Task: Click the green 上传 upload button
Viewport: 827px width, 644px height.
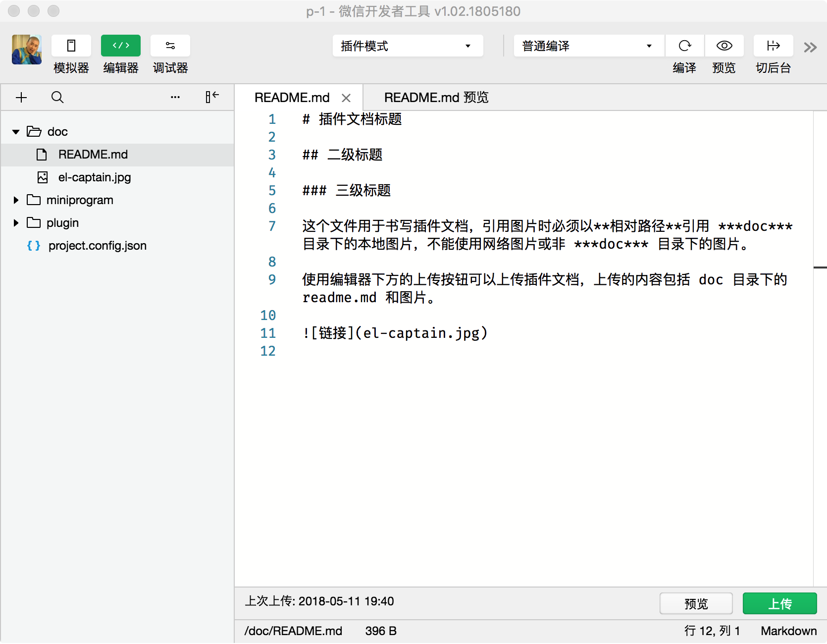Action: point(779,604)
